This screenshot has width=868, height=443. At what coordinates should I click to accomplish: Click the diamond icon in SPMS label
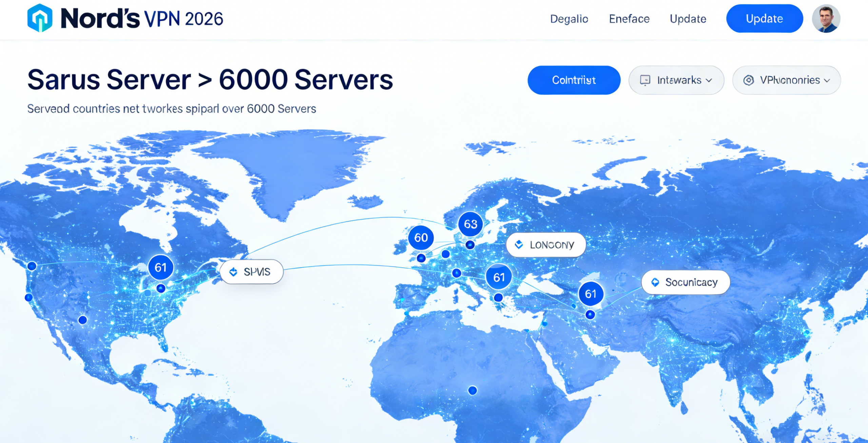233,272
